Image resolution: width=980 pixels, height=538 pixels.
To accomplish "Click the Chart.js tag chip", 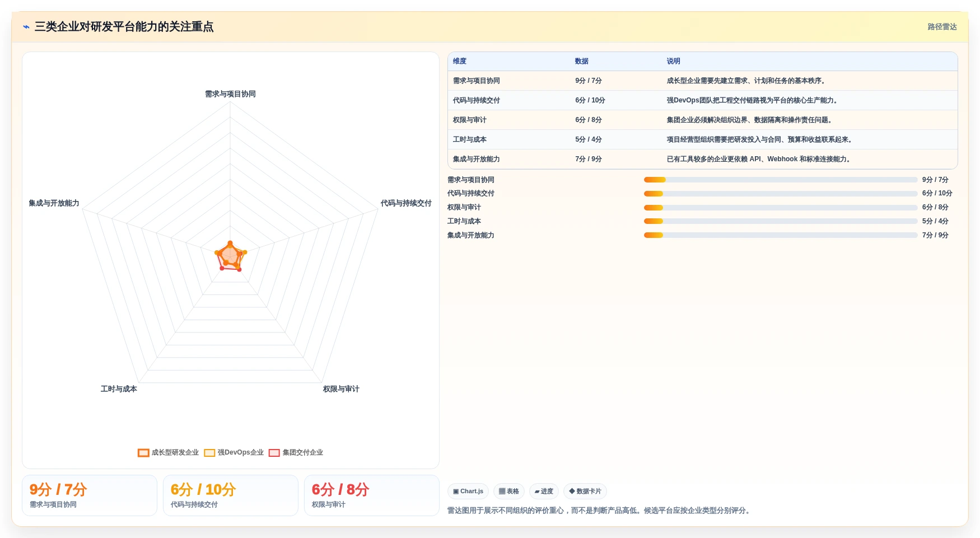I will [x=468, y=492].
